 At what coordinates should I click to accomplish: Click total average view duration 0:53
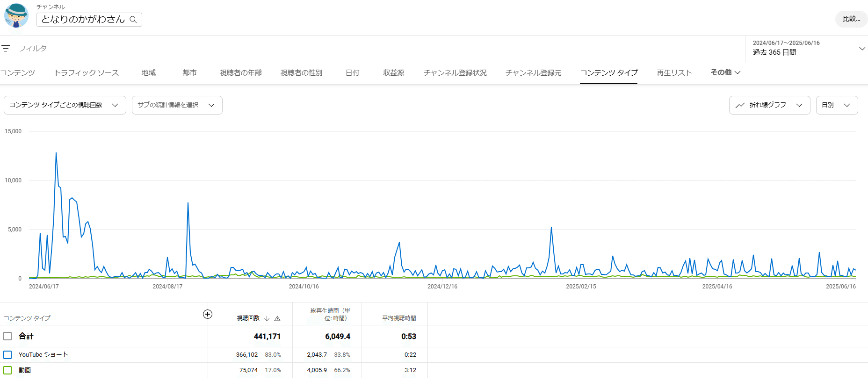tap(409, 337)
